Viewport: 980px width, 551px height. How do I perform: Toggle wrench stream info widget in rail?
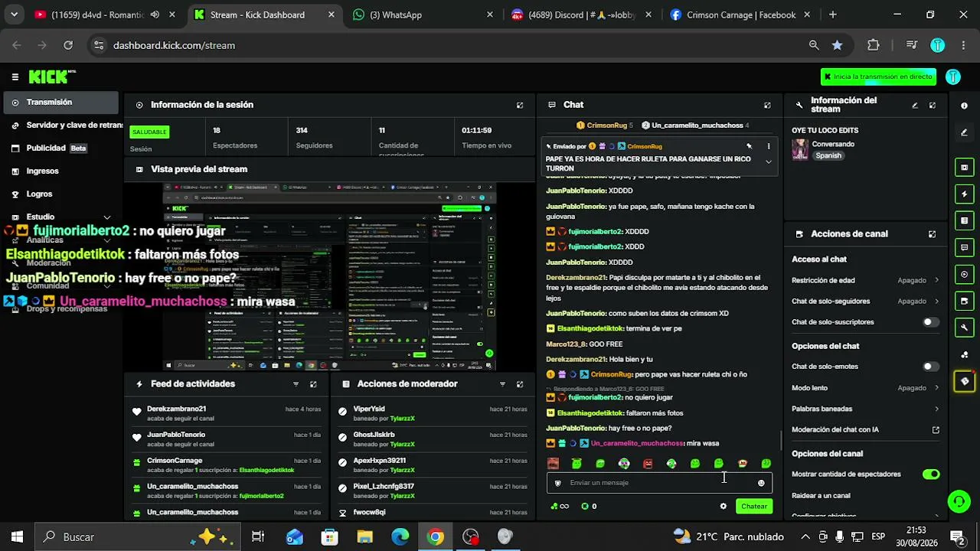(965, 328)
